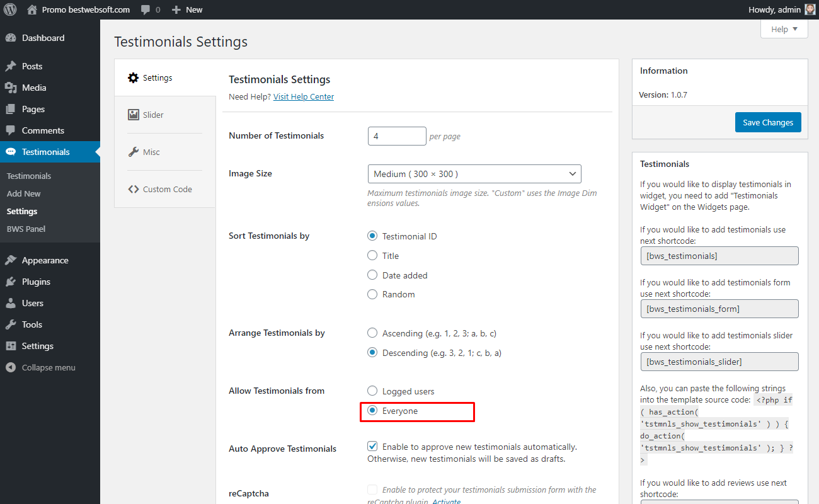Image resolution: width=819 pixels, height=504 pixels.
Task: Open the comments bubble icon in admin bar
Action: 146,10
